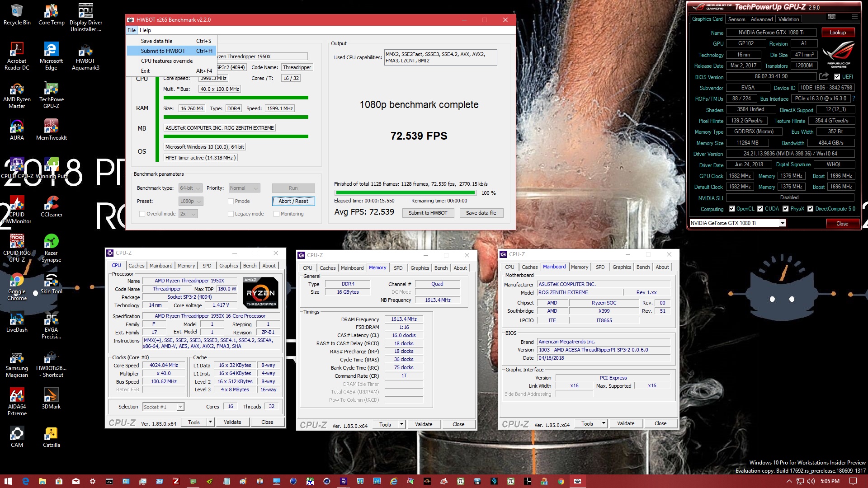Enable Overkill mode checkbox
Viewport: 868px width, 488px height.
(142, 214)
